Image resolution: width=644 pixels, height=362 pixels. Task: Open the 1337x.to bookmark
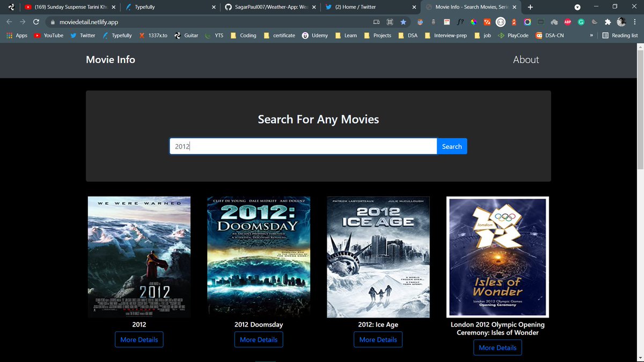pos(153,35)
